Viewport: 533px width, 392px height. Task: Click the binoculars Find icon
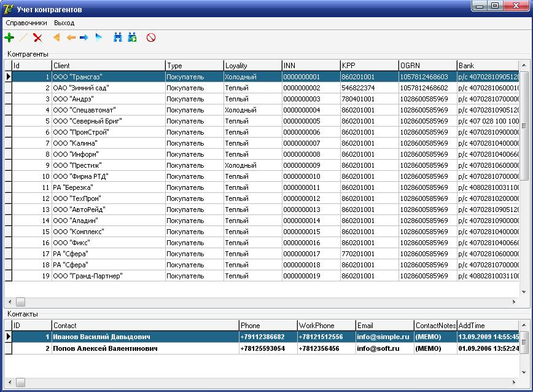(x=118, y=37)
